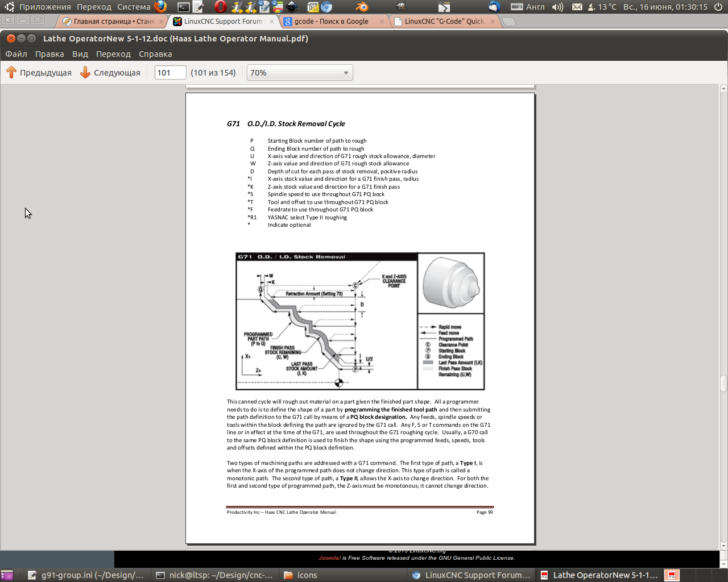Screen dimensions: 728x582
Task: Click the up arrow Предыдущая page icon
Action: click(x=11, y=72)
